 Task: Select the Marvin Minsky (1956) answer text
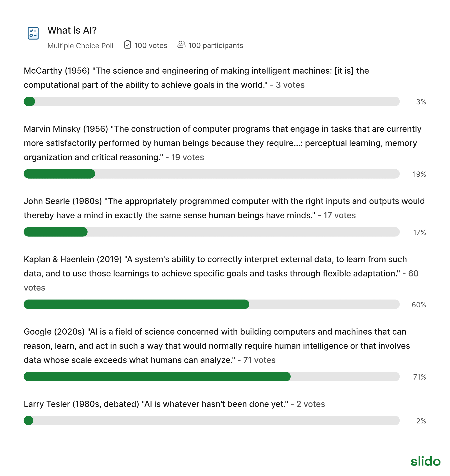coord(222,143)
